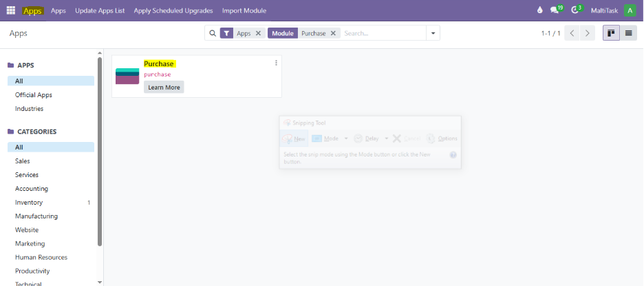Screen dimensions: 644x286
Task: Click the Learn More button
Action: [x=164, y=88]
